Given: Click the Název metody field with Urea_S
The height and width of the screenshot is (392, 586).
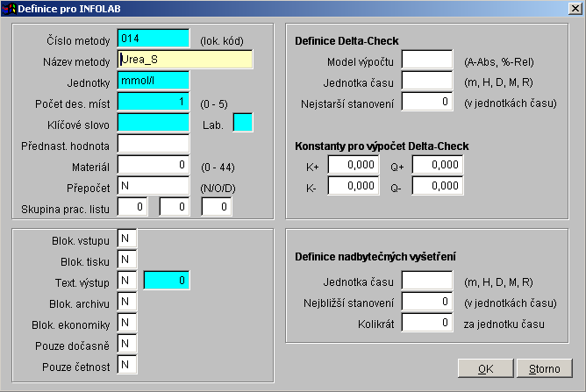Looking at the screenshot, I should pos(185,60).
